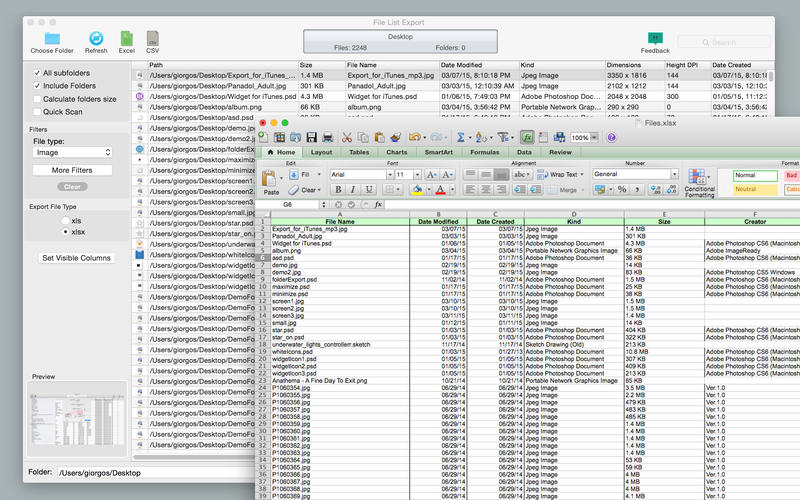The width and height of the screenshot is (800, 500).
Task: Select the xls export radio button
Action: [x=66, y=219]
